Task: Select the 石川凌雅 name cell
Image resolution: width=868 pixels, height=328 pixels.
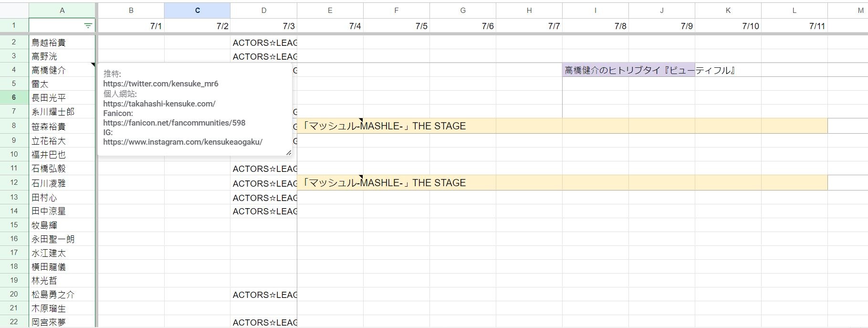Action: (62, 183)
